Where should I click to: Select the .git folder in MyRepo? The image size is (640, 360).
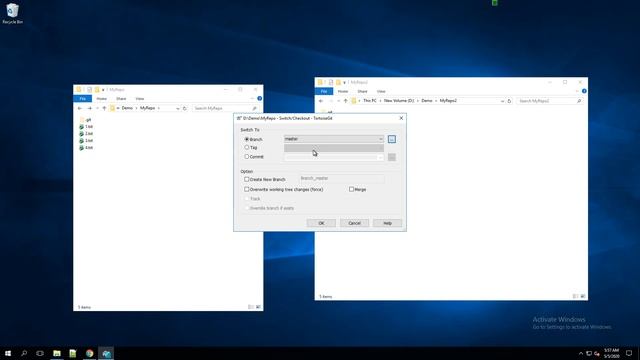pos(86,120)
